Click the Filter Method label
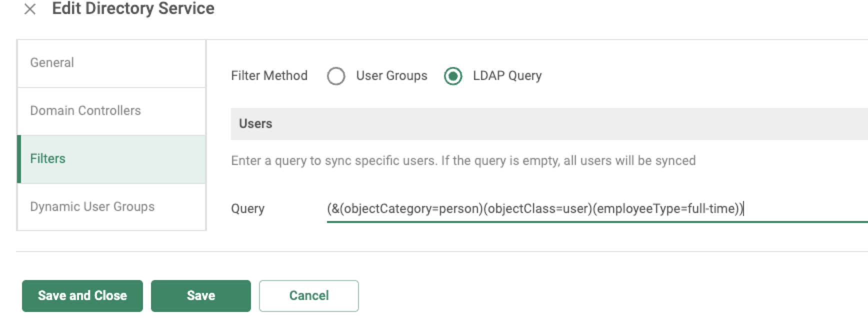Viewport: 868px width, 318px height. click(x=269, y=76)
